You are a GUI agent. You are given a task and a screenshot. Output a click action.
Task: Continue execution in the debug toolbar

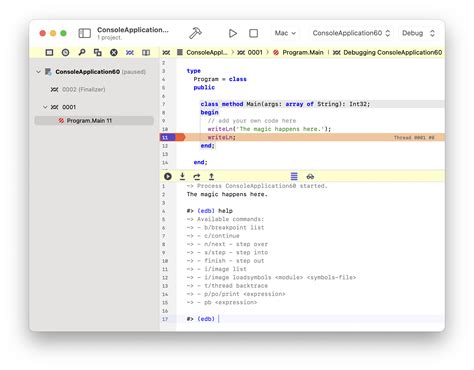tap(168, 176)
